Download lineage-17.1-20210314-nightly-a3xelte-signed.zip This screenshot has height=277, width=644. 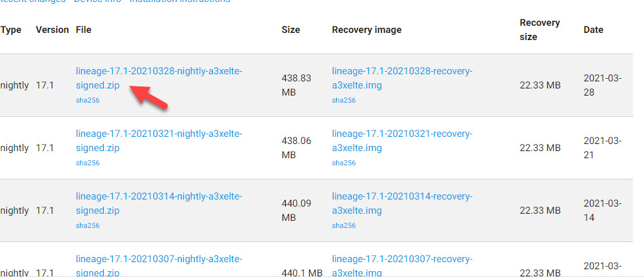(159, 203)
